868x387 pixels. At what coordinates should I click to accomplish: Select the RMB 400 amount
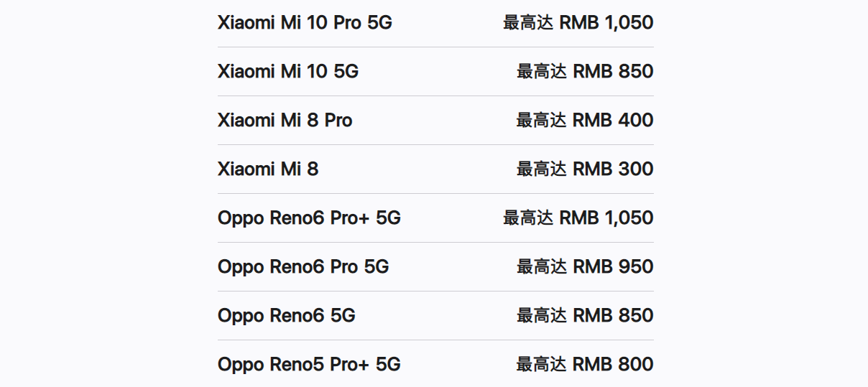[613, 121]
